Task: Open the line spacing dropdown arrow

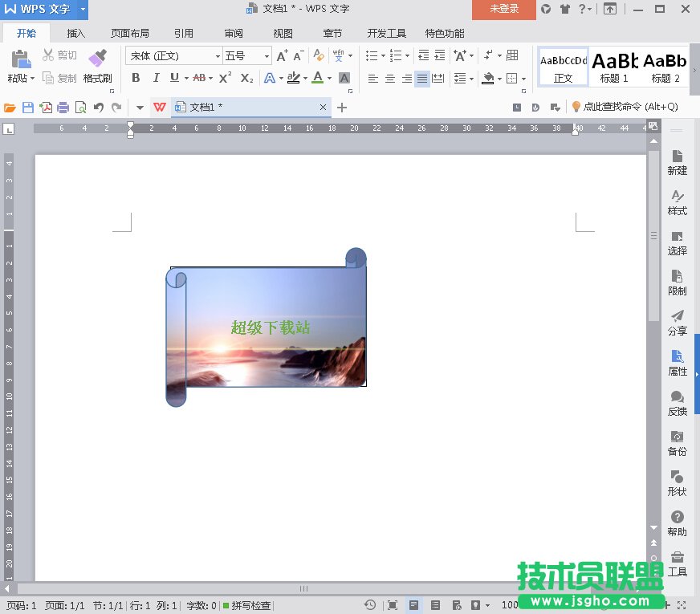Action: 471,79
